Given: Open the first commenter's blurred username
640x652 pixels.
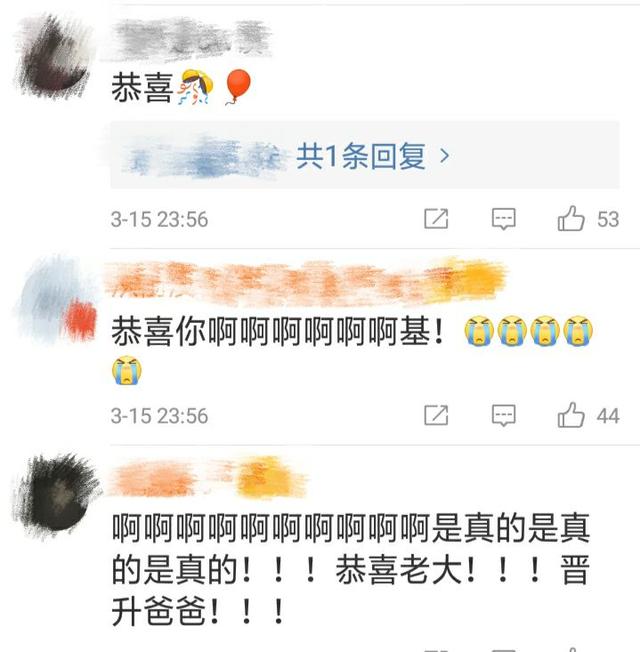Looking at the screenshot, I should [188, 38].
